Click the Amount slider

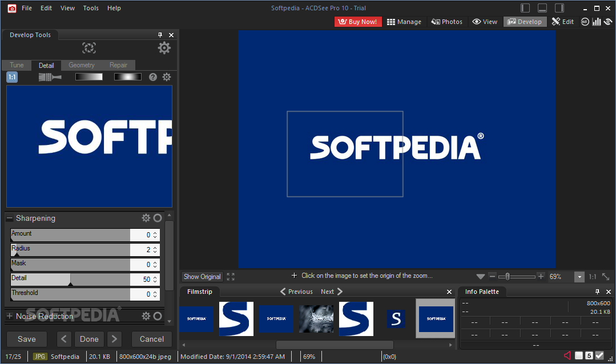[71, 235]
